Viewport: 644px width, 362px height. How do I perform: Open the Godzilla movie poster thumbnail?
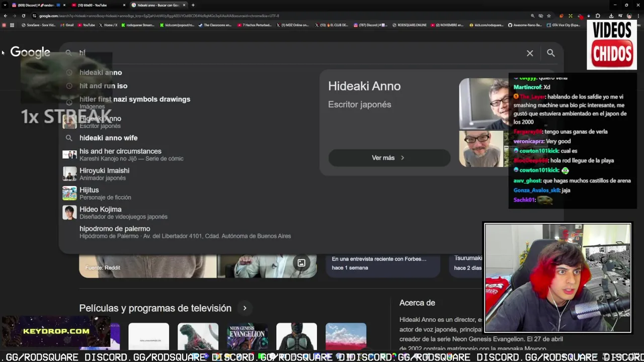click(198, 336)
